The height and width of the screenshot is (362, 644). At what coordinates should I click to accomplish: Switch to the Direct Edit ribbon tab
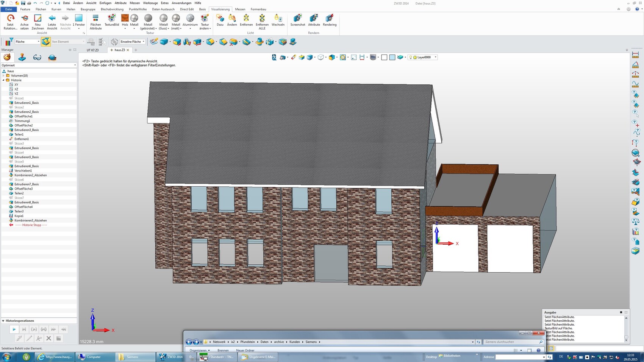(x=186, y=9)
